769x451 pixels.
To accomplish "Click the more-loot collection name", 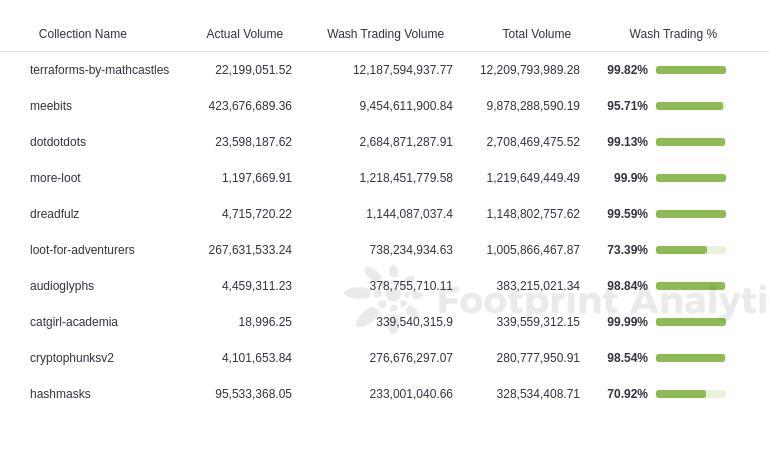I will pyautogui.click(x=55, y=178).
